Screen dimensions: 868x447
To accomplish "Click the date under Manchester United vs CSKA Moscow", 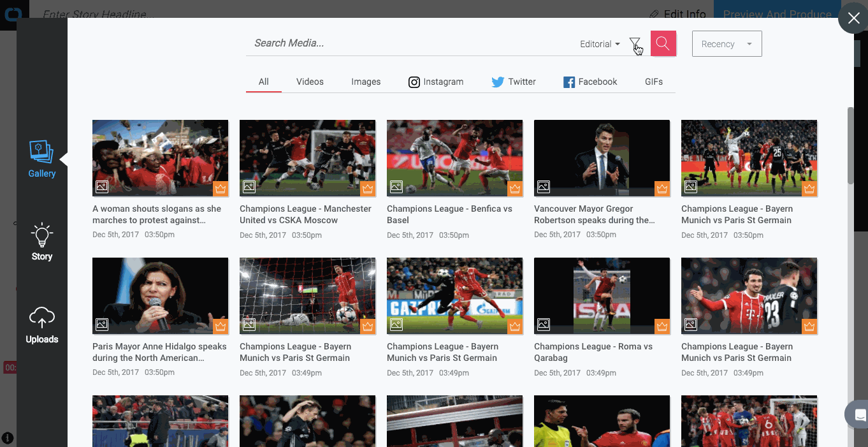I will pyautogui.click(x=280, y=235).
